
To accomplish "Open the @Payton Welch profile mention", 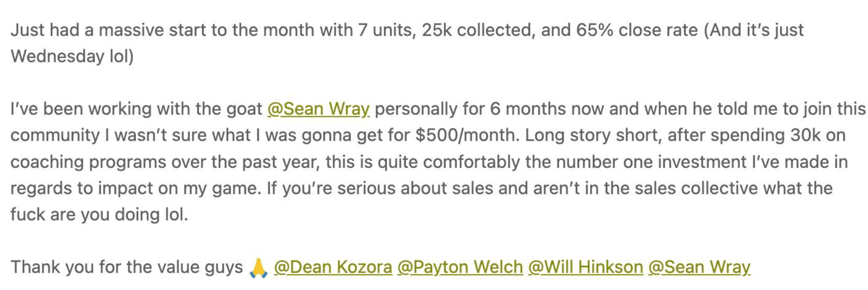I will click(x=460, y=267).
